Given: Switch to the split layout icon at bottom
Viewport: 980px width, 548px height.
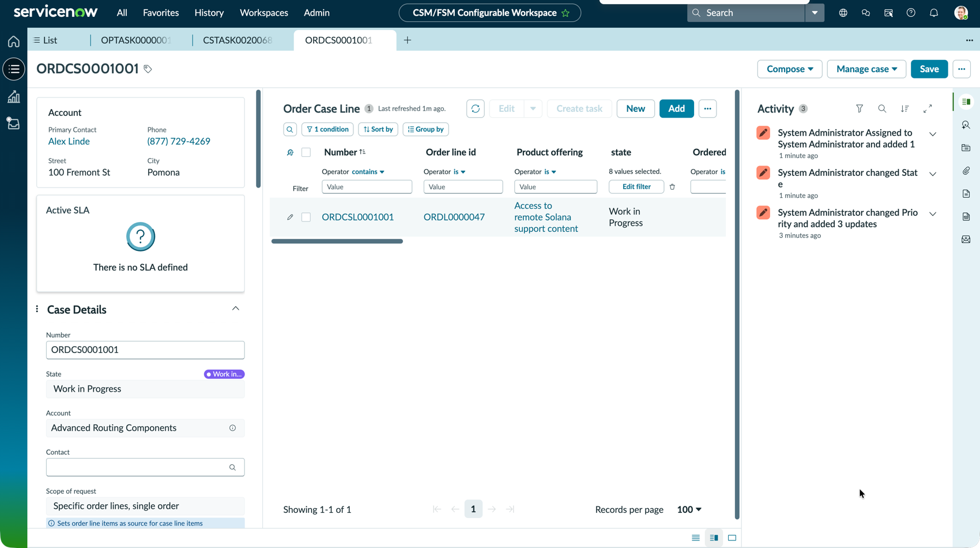Looking at the screenshot, I should click(x=714, y=538).
